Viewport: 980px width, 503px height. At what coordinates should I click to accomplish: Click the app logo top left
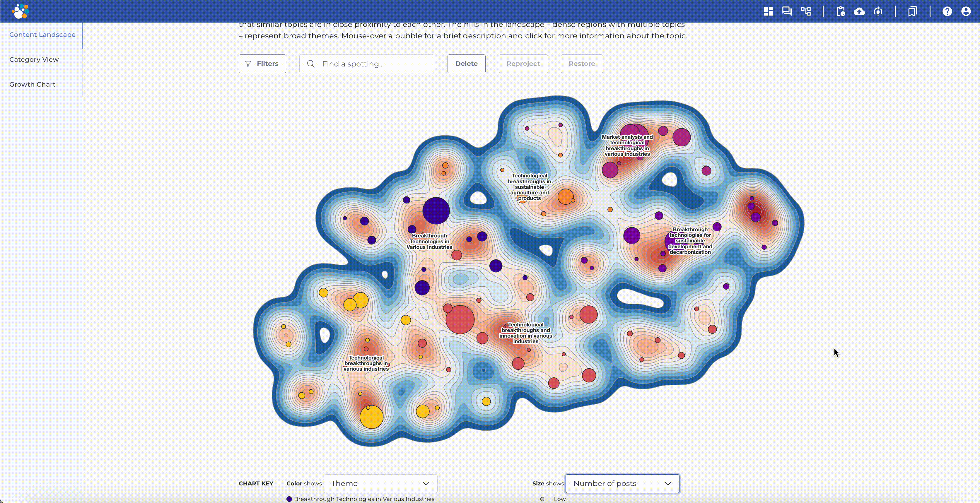pos(21,11)
